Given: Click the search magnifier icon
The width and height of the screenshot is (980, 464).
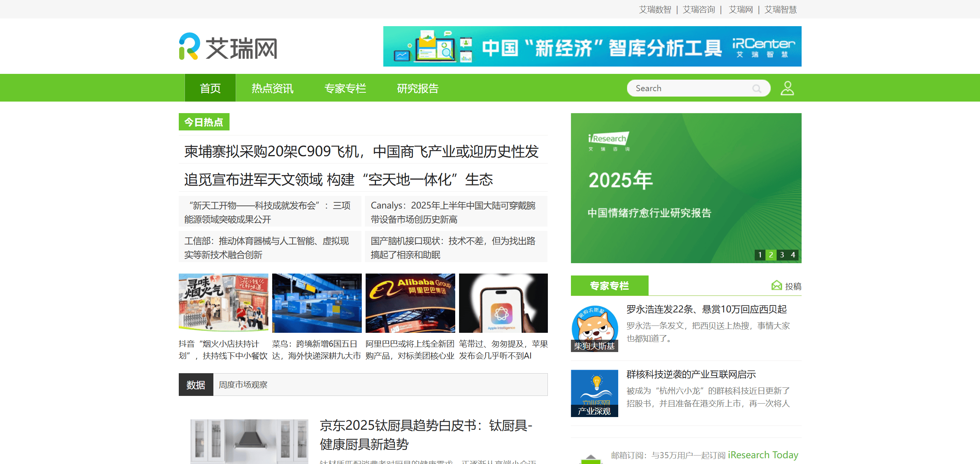Looking at the screenshot, I should (x=757, y=88).
